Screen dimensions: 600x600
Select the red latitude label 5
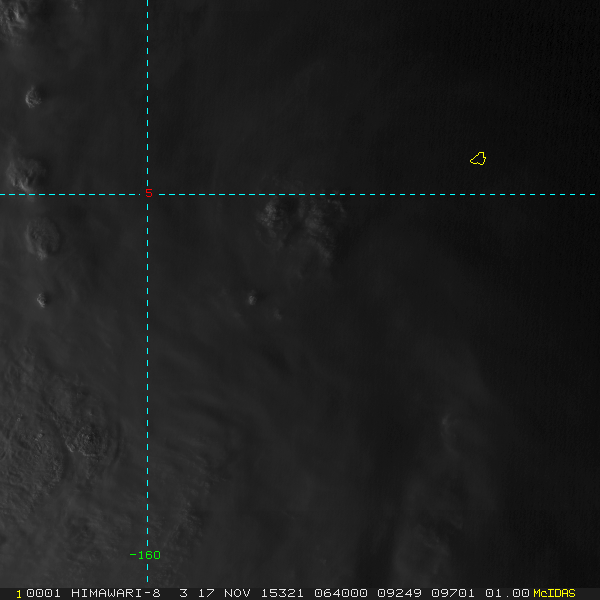(x=148, y=193)
